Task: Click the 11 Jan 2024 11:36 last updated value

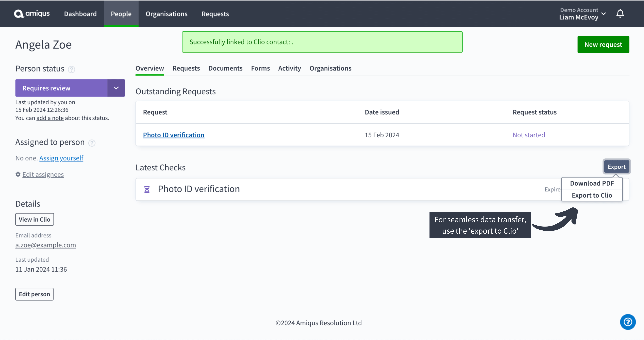Action: (41, 269)
